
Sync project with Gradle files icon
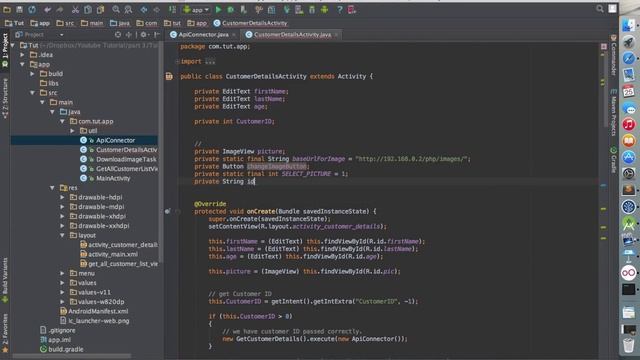[287, 9]
